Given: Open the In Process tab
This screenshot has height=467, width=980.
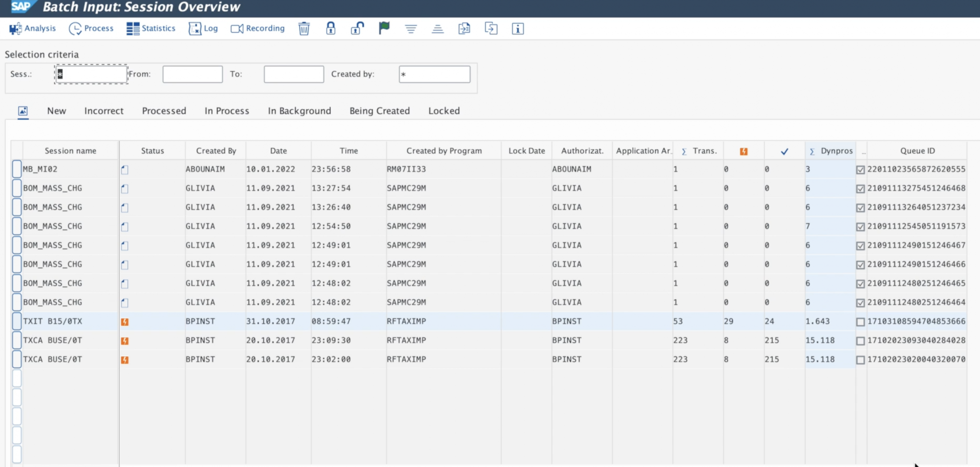Looking at the screenshot, I should [227, 111].
